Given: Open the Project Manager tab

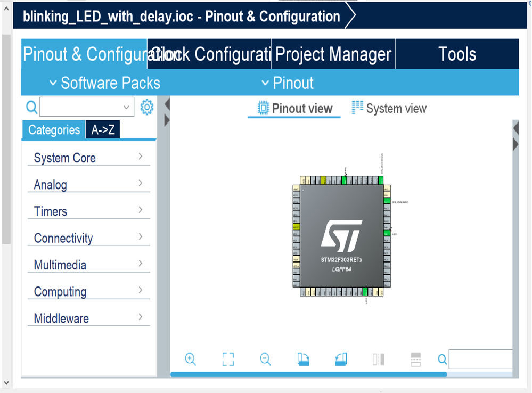Looking at the screenshot, I should click(333, 54).
